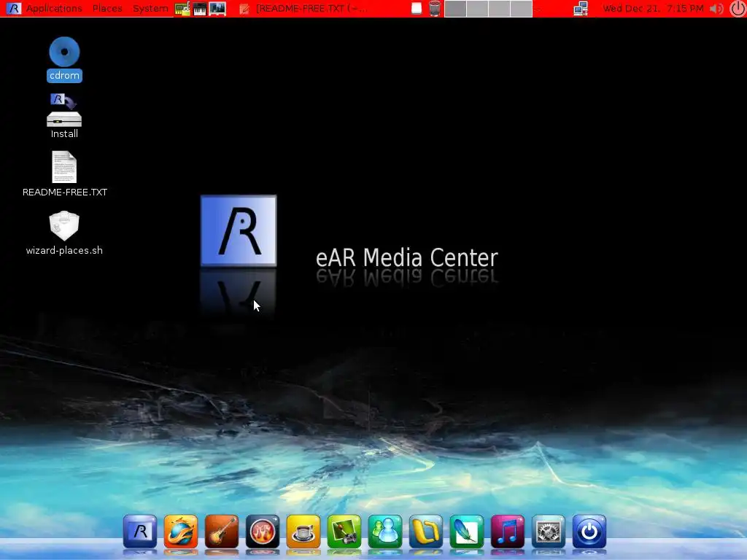Select the Install desktop icon
Screen dimensions: 747x560
point(64,116)
